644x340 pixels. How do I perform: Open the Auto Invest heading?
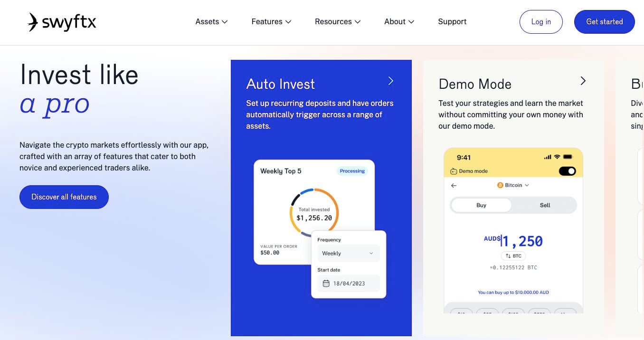coord(280,84)
